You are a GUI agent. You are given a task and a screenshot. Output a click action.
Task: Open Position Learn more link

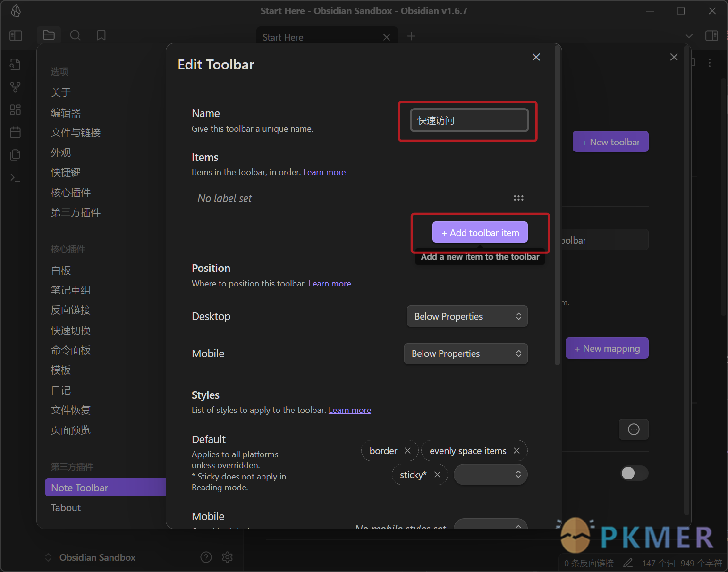tap(330, 284)
